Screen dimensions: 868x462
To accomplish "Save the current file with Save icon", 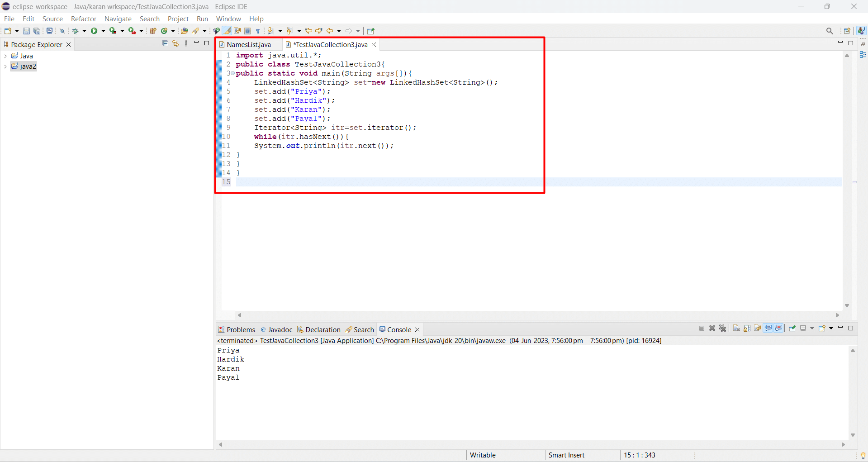I will point(26,31).
